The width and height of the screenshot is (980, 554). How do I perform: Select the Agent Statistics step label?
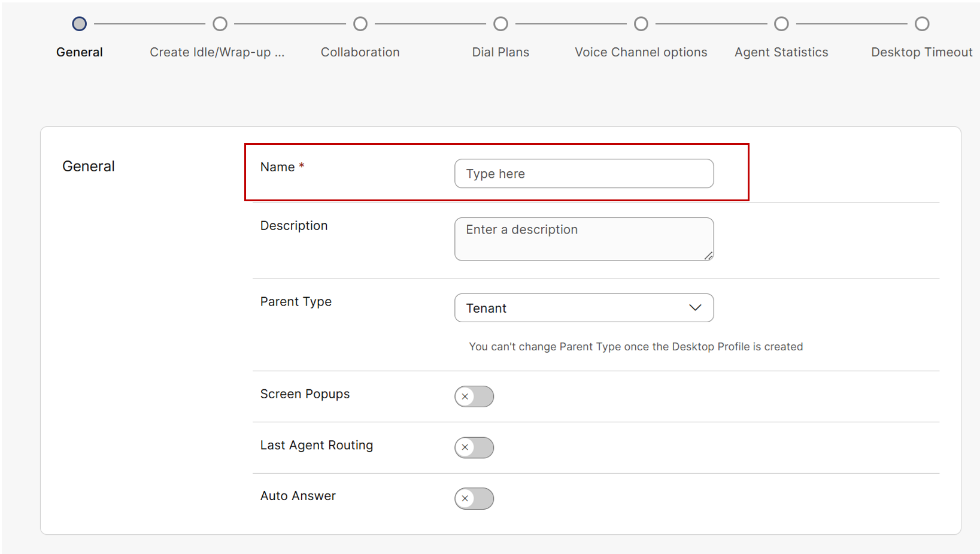tap(781, 52)
